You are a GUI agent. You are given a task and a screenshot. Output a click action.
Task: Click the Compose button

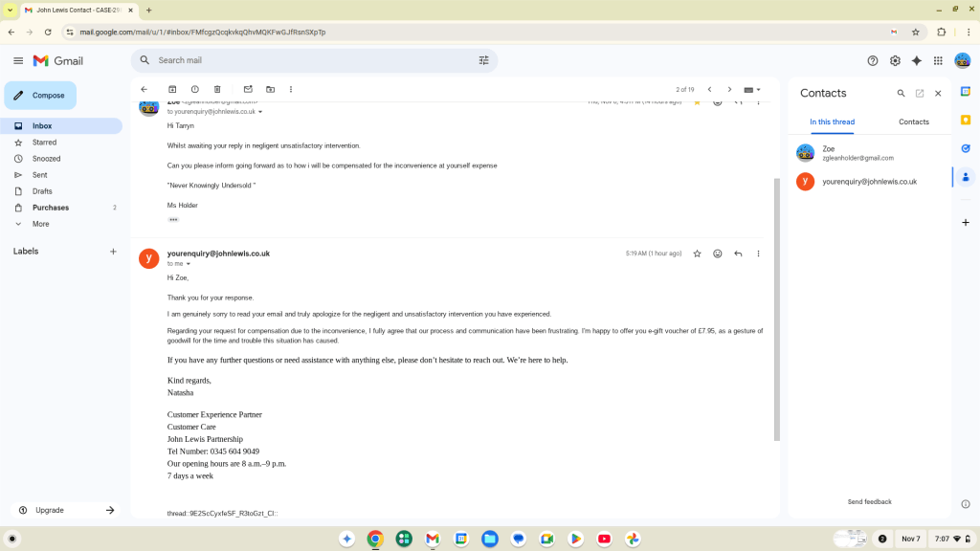tap(40, 96)
